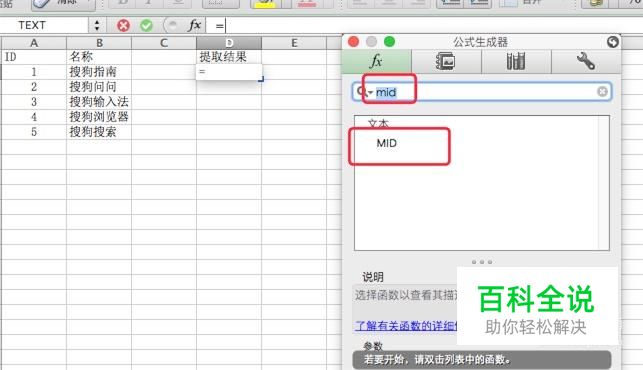The height and width of the screenshot is (370, 643).
Task: Open the reference books tab in the toolbox
Action: pos(516,62)
